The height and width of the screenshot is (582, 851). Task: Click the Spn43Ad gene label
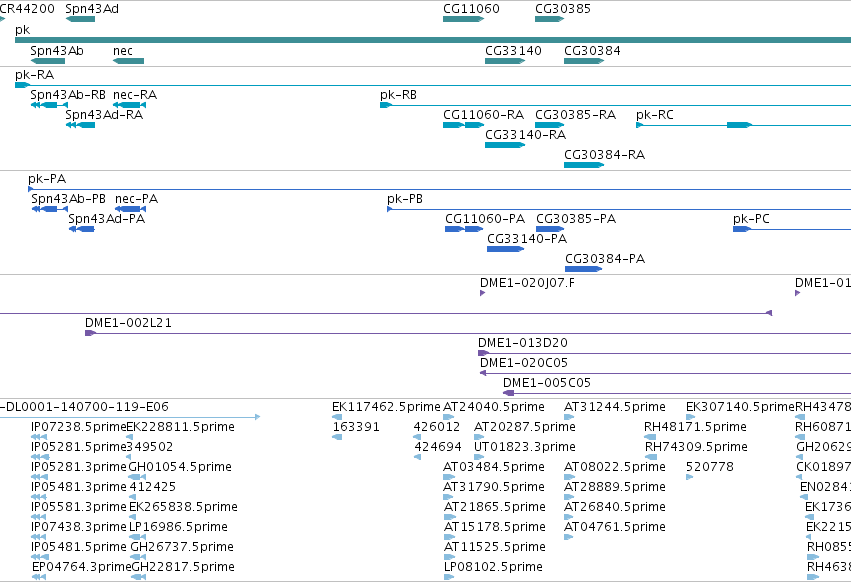point(92,9)
